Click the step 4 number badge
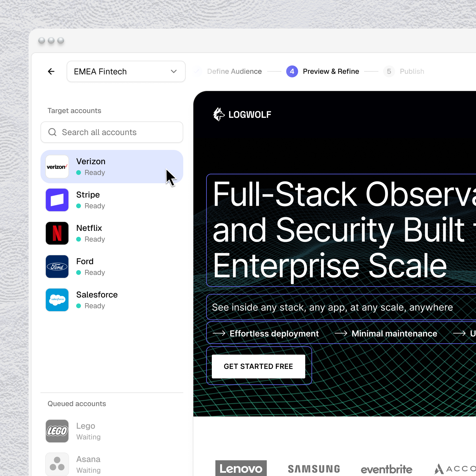 coord(292,71)
